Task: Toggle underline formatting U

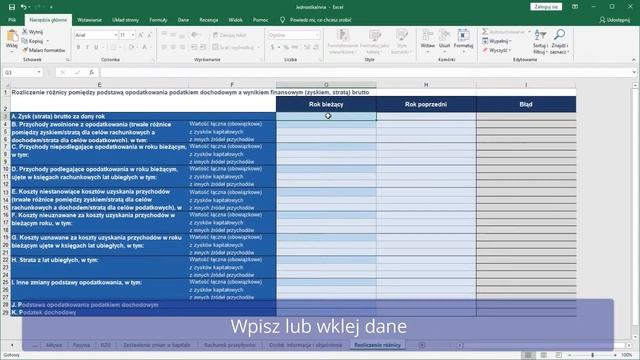Action: 96,47
